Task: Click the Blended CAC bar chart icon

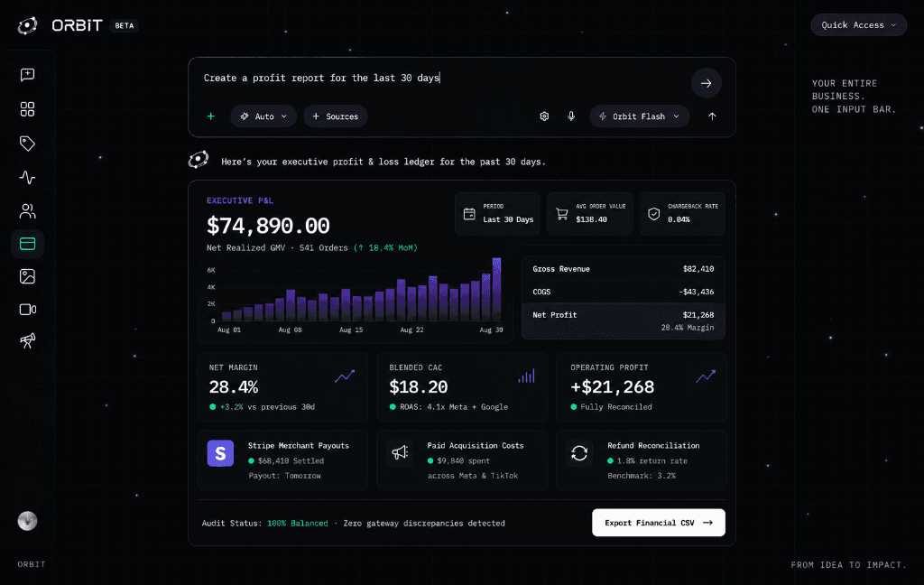Action: (526, 376)
